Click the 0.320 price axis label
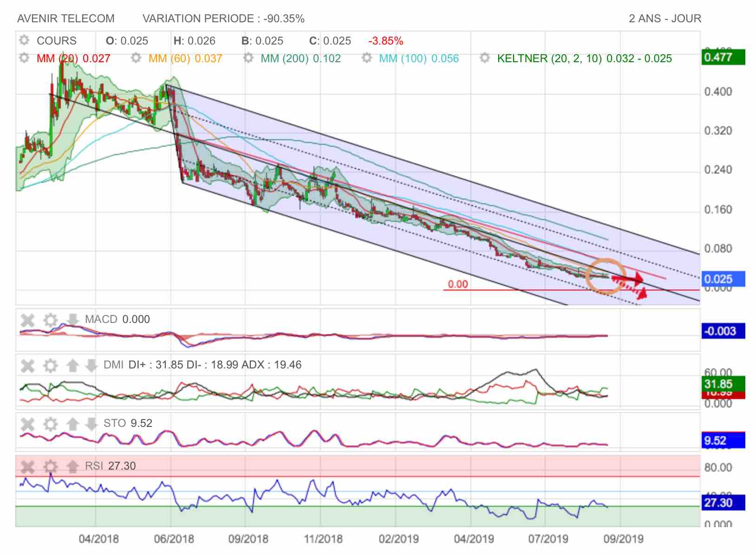The width and height of the screenshot is (756, 555). (718, 130)
